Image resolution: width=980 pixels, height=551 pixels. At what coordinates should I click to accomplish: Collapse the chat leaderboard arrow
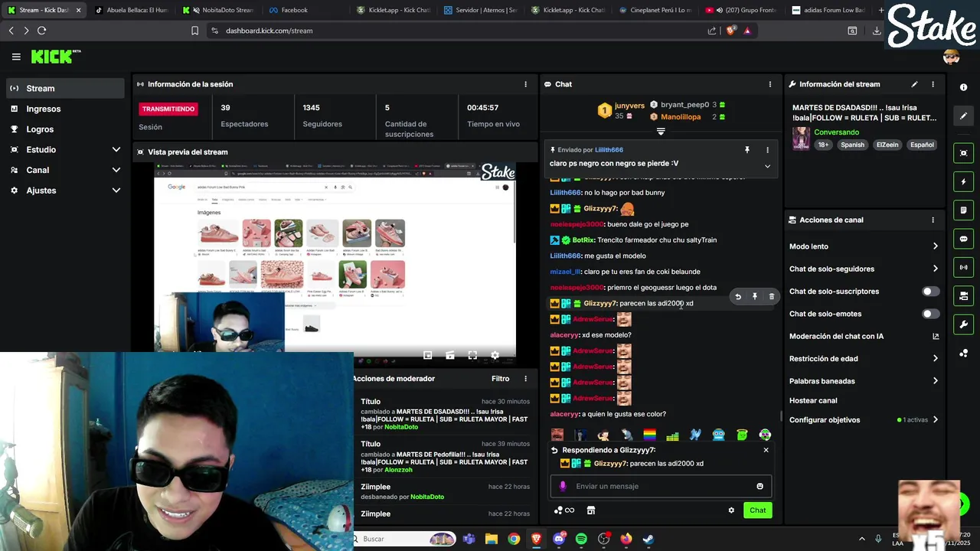tap(661, 132)
